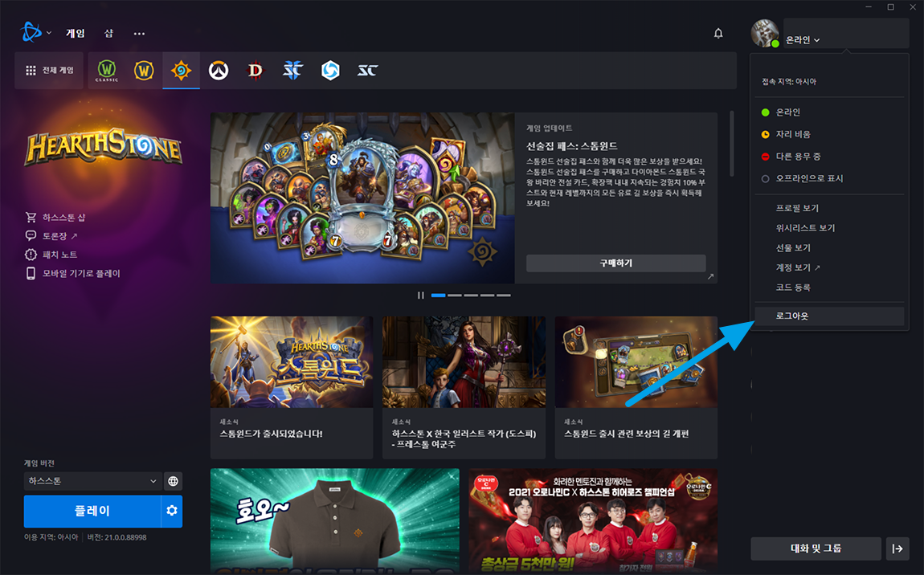This screenshot has height=575, width=924.
Task: Click the Hearthstone logo
Action: click(x=104, y=147)
